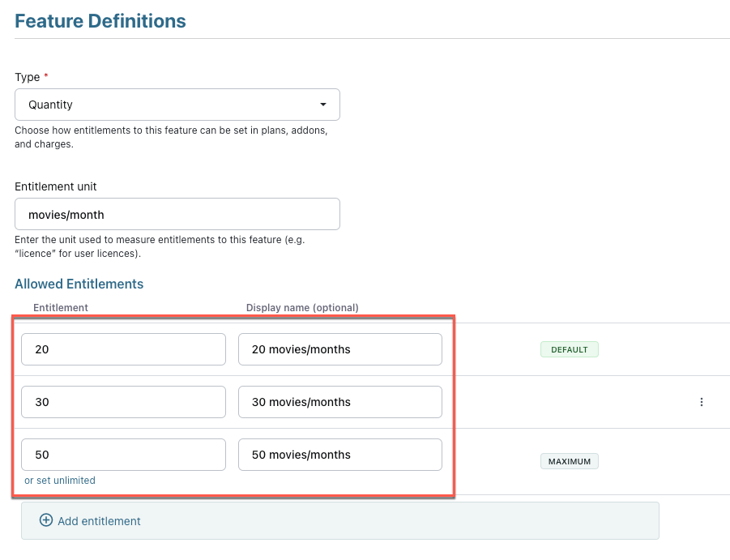Click the 'Entitlement' column header
Screen dimensions: 730x560
tap(61, 307)
